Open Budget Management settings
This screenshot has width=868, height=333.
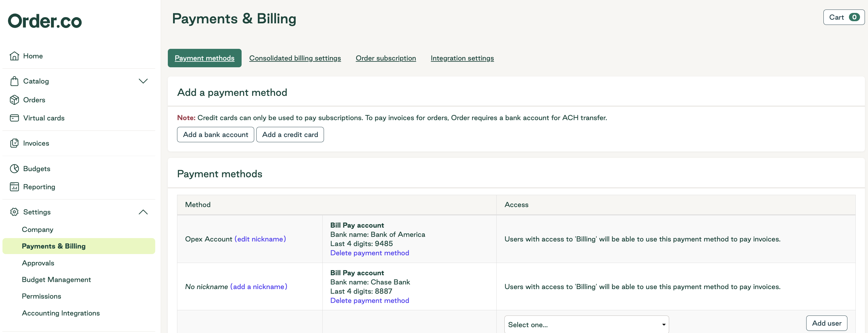56,280
